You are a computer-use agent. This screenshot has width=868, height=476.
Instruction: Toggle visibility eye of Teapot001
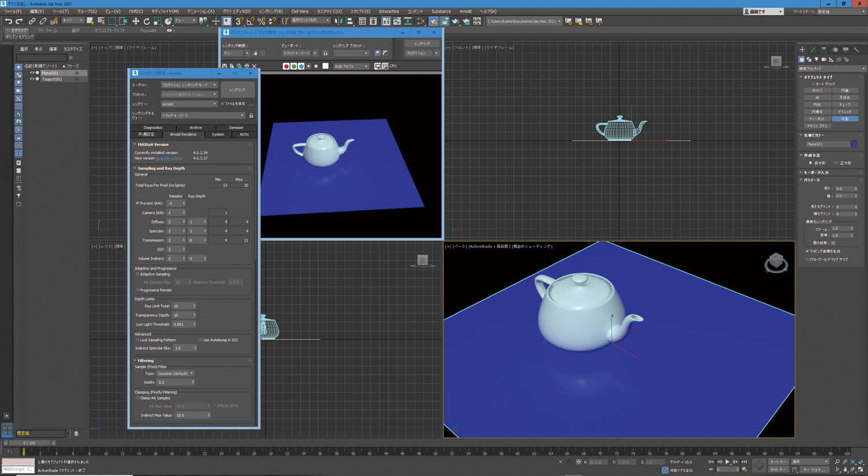pos(32,79)
